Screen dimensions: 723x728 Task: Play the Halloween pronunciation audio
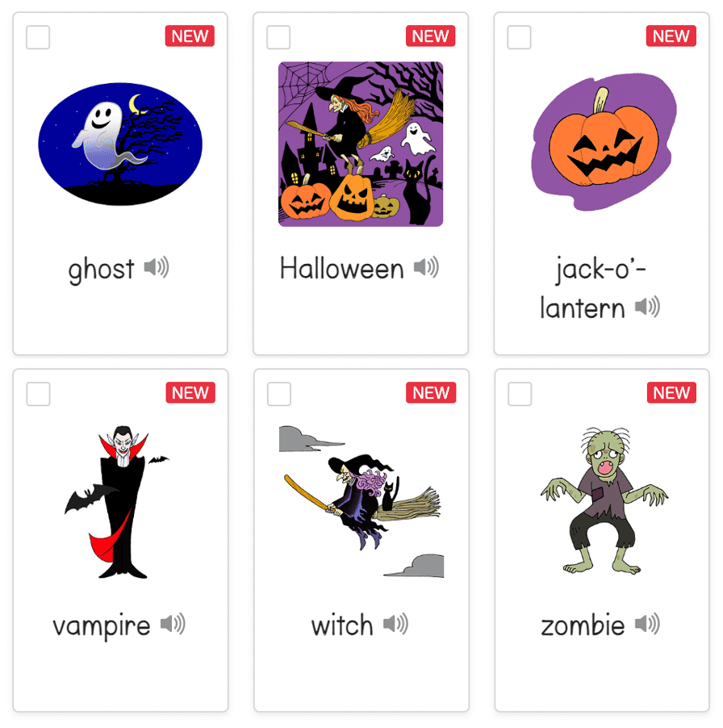[427, 267]
